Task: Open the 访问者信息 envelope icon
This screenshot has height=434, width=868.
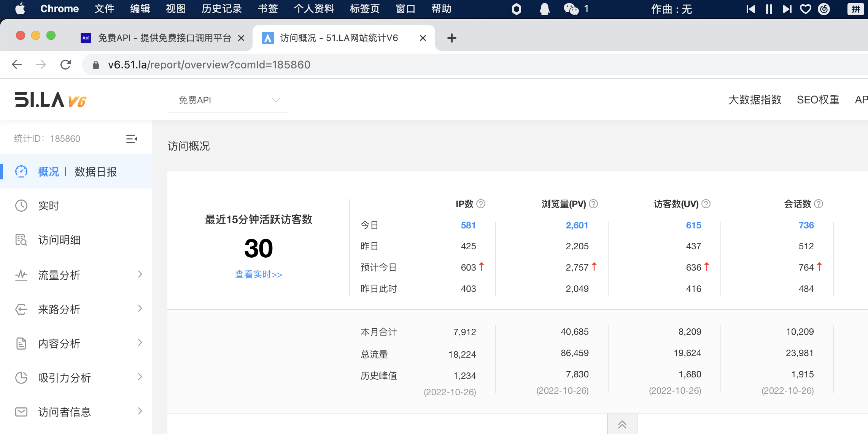Action: 21,412
